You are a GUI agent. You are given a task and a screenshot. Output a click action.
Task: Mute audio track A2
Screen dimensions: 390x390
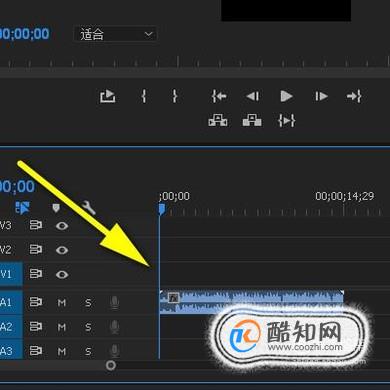[x=62, y=327]
